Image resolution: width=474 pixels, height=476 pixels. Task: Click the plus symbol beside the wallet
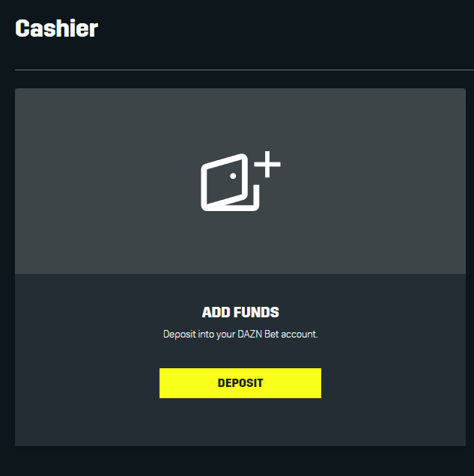point(267,164)
